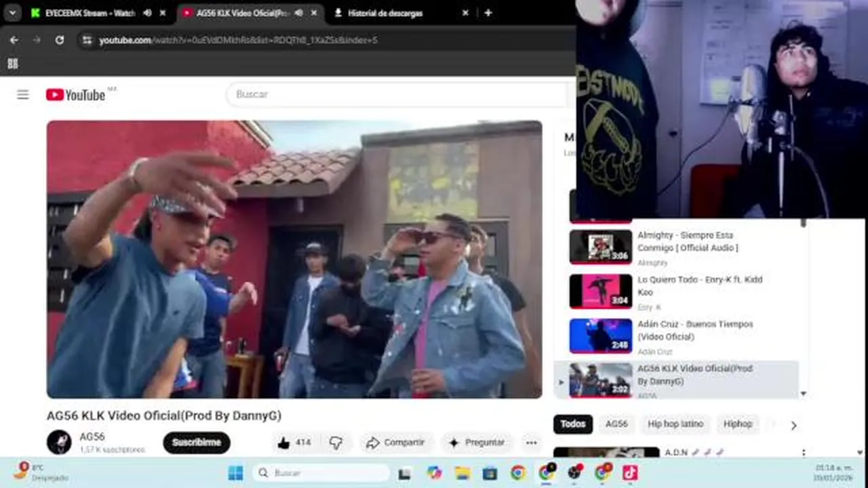Viewport: 868px width, 488px height.
Task: View site information icon beside the URL
Action: click(x=86, y=41)
